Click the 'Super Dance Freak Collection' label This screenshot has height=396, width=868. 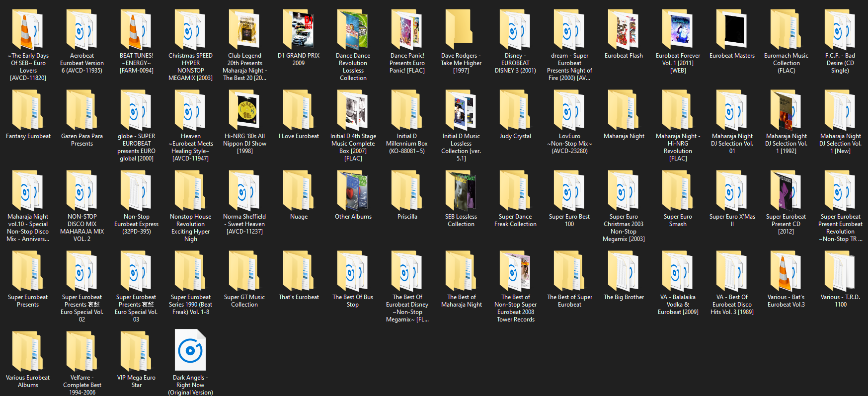515,221
